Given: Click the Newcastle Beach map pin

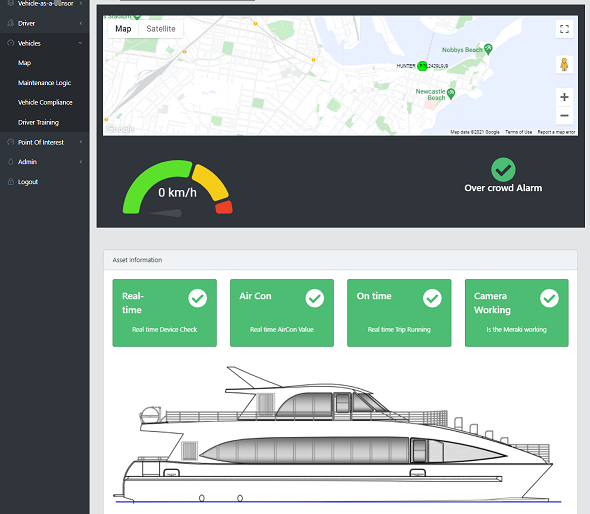Looking at the screenshot, I should click(451, 93).
